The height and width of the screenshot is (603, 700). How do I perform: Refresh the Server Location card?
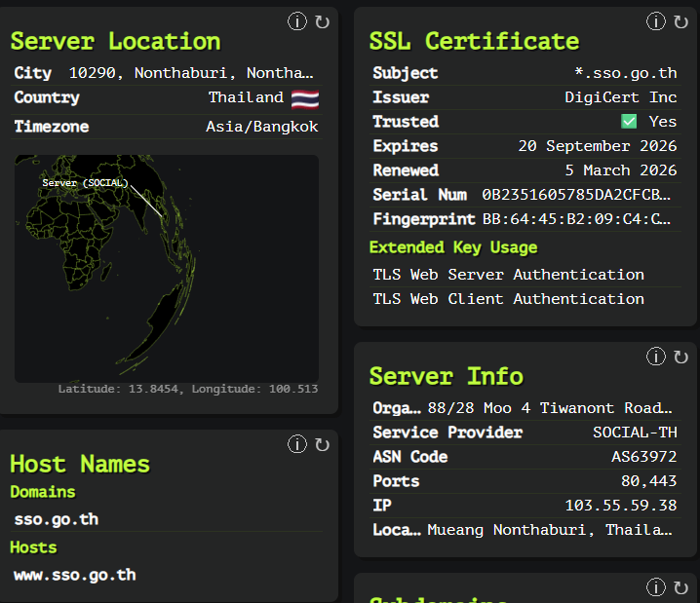pos(322,21)
